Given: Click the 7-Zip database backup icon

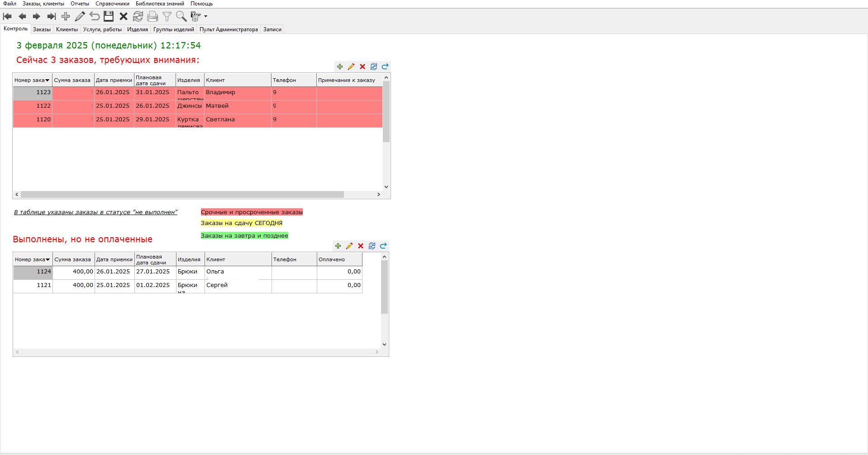Looking at the screenshot, I should [195, 17].
